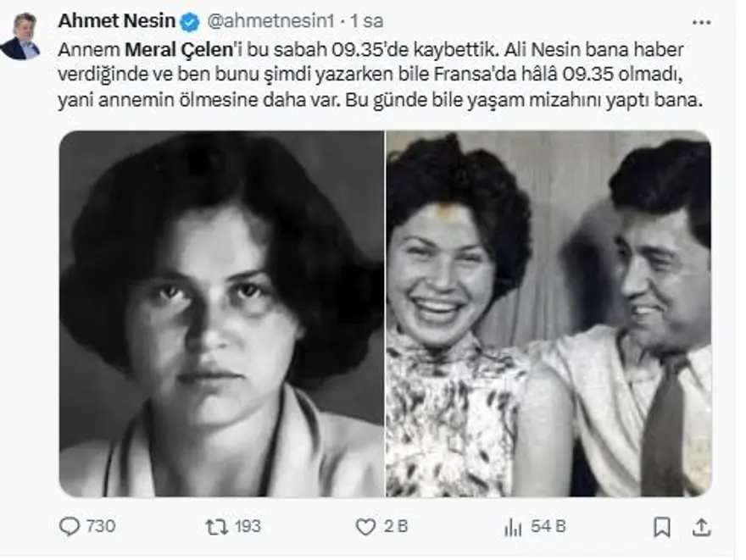Retweet this post with the repost icon
Image resolution: width=746 pixels, height=560 pixels.
216,527
